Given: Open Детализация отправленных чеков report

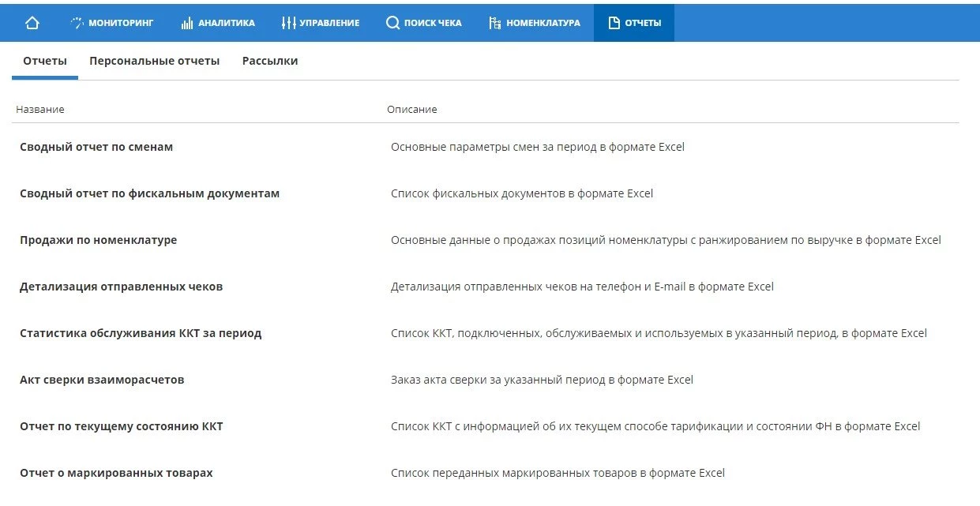Looking at the screenshot, I should point(121,287).
